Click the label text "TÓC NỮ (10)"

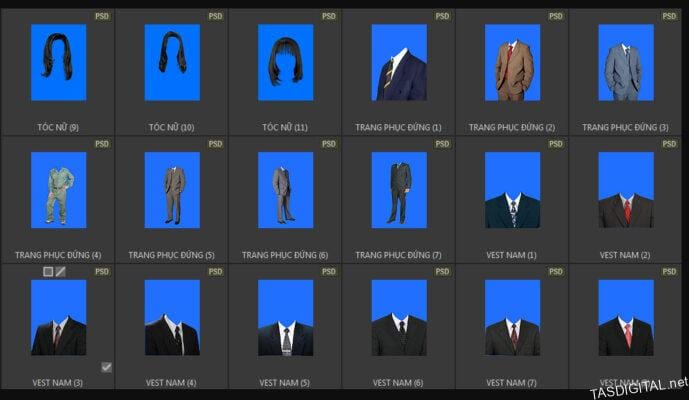point(171,127)
